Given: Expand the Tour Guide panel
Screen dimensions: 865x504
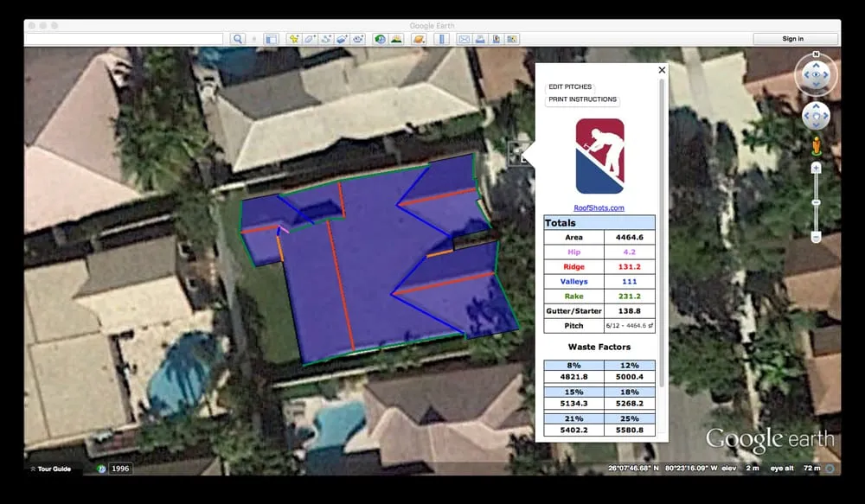Looking at the screenshot, I should click(x=50, y=469).
